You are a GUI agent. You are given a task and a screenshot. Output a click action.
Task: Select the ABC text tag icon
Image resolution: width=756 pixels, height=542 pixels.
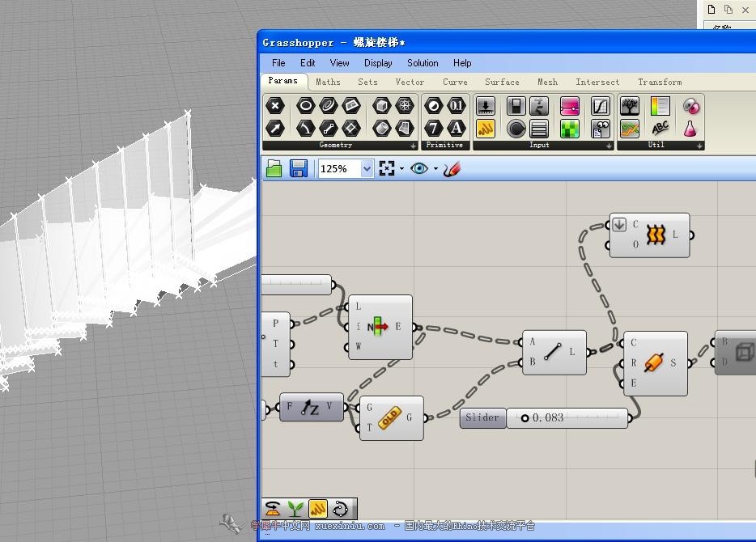(660, 129)
